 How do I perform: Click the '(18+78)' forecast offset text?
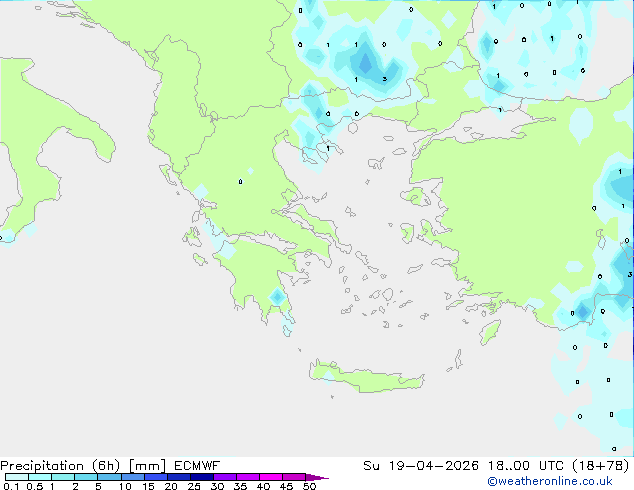[601, 466]
